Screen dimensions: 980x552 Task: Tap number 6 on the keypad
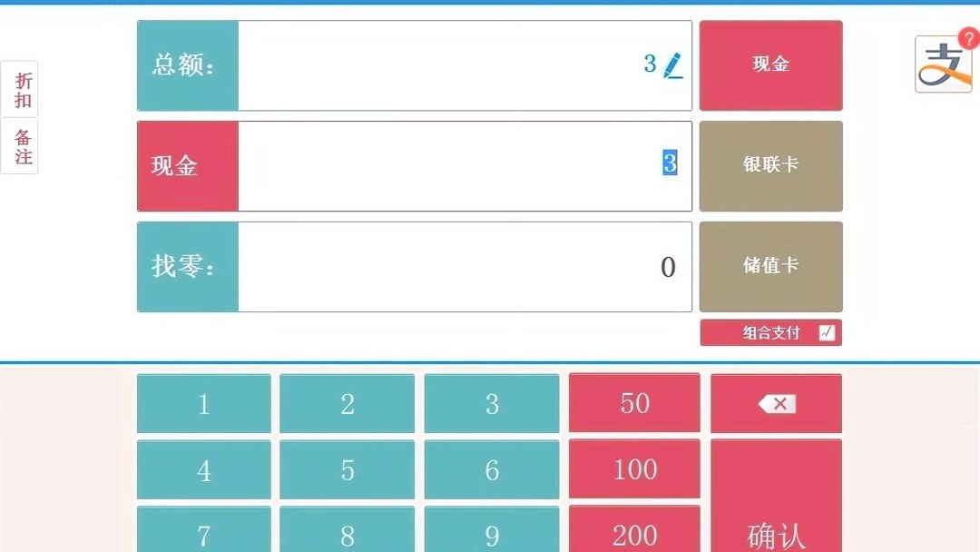492,469
